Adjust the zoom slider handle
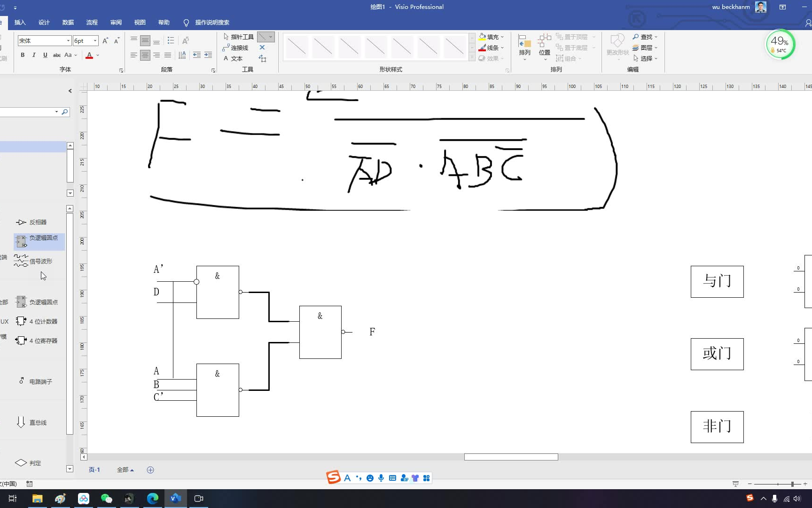Screen dimensions: 812x508 point(792,484)
